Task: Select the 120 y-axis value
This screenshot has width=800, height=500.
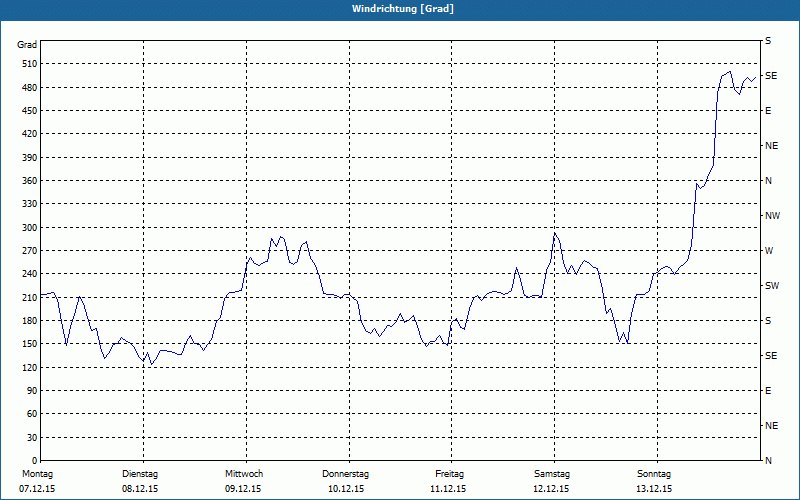Action: point(30,367)
